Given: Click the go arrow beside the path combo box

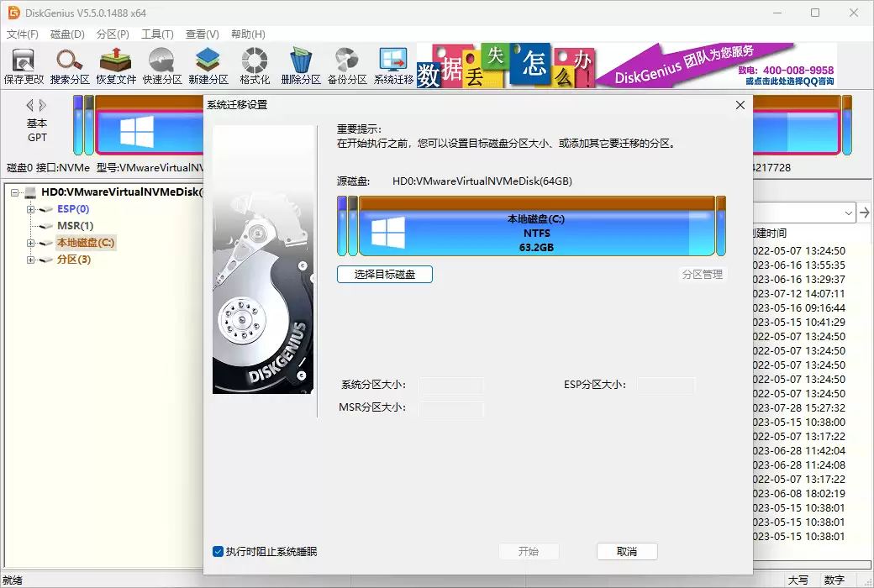Looking at the screenshot, I should (x=864, y=213).
